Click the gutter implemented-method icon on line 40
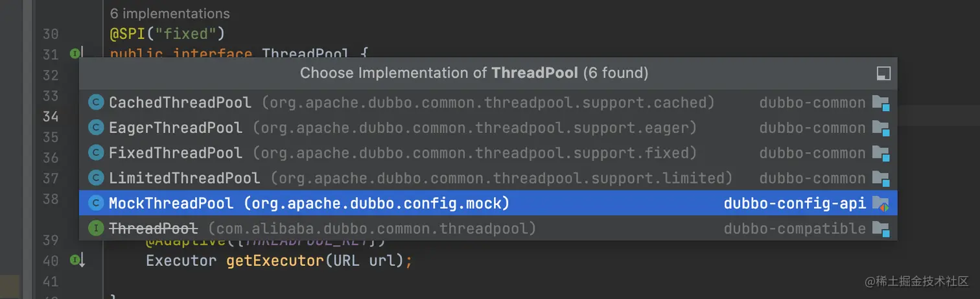 coord(76,260)
